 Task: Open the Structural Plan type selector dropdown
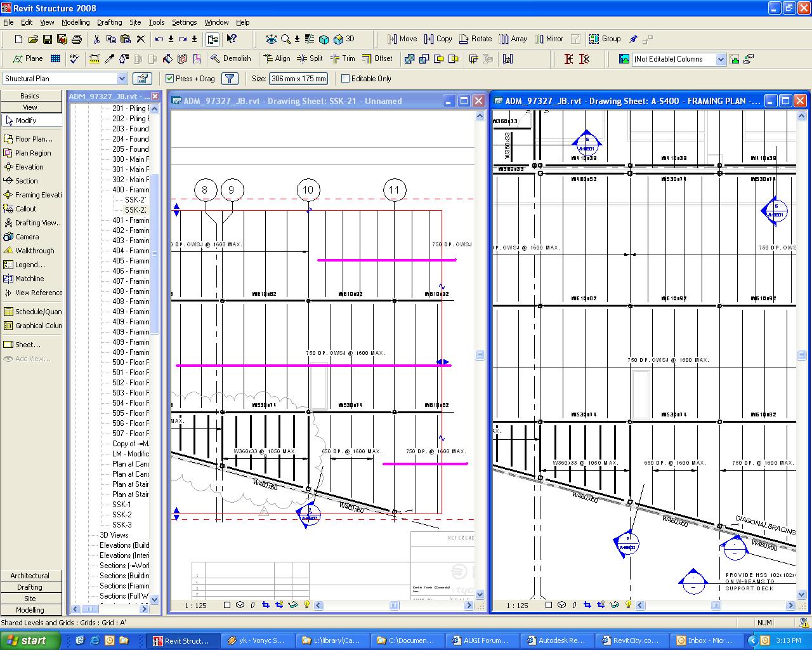pos(122,79)
